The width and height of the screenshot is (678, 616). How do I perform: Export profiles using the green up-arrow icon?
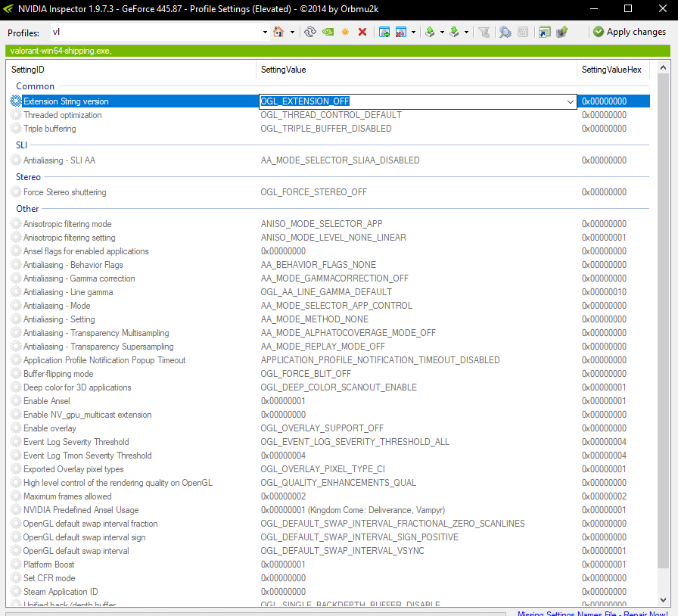(430, 32)
